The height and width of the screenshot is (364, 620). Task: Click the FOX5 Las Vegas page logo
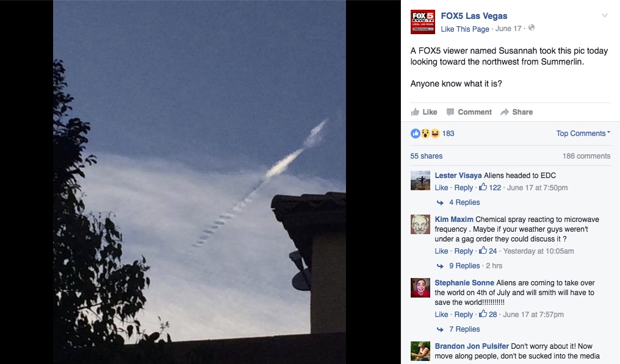pyautogui.click(x=423, y=22)
